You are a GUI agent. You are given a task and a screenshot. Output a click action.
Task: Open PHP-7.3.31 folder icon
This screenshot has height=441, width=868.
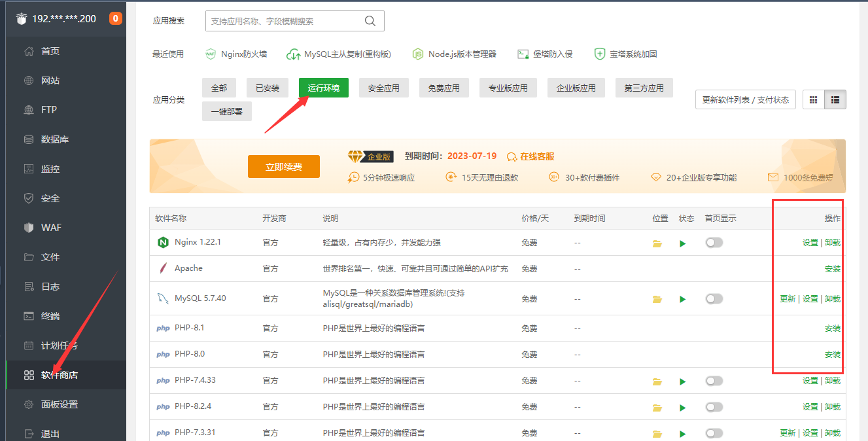tap(657, 434)
